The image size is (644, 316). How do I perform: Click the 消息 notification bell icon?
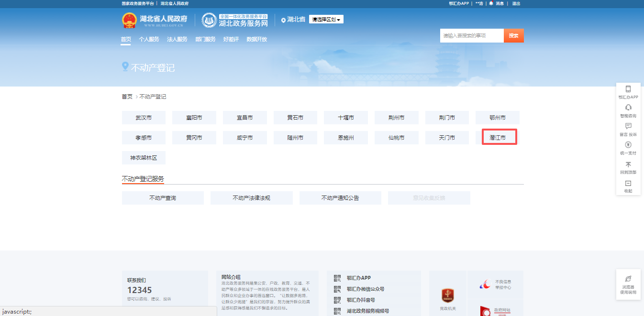pos(491,3)
